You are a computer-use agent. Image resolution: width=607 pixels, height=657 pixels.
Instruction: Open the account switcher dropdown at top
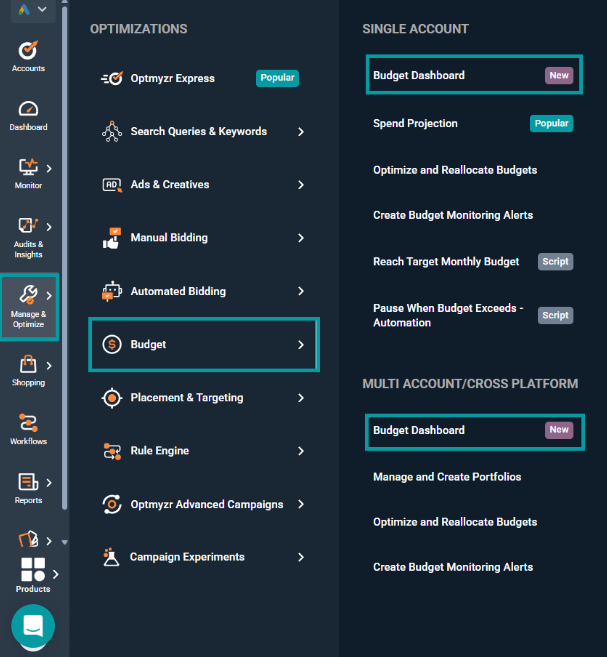[33, 9]
